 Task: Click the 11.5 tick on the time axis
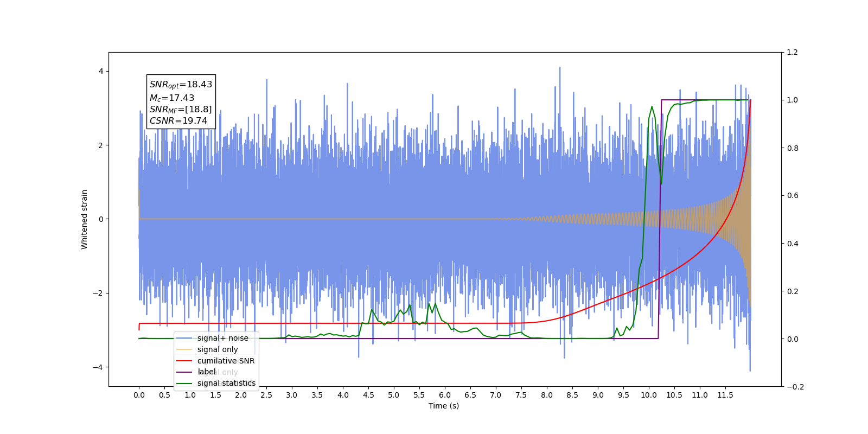tap(725, 395)
